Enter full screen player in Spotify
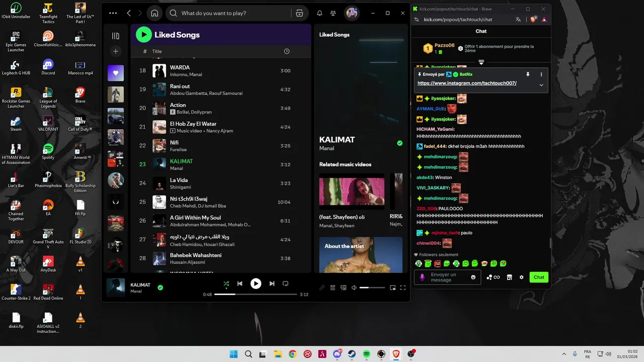 point(403,288)
